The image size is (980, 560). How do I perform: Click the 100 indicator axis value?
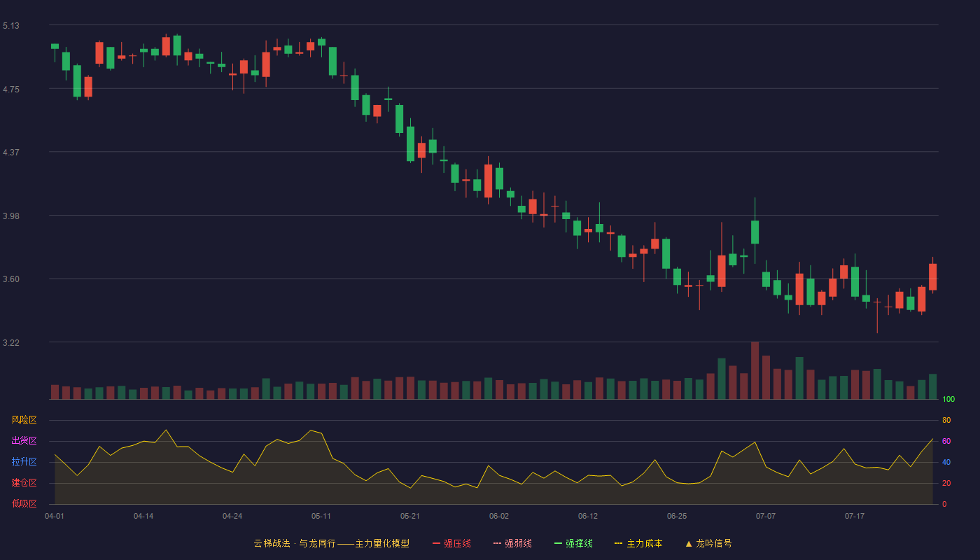948,400
